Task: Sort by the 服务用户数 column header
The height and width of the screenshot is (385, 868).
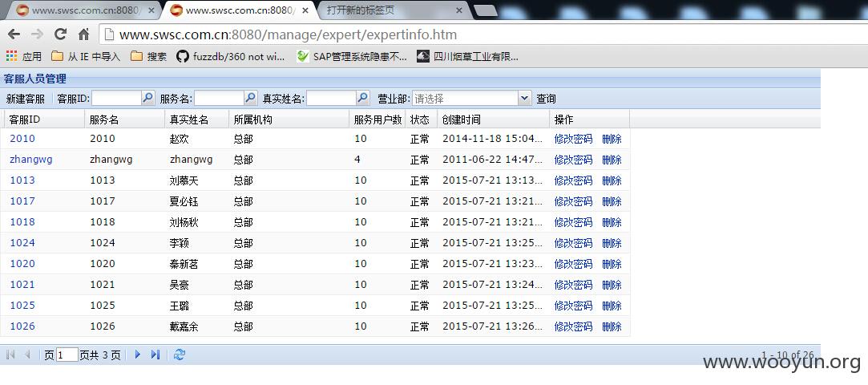Action: [x=377, y=119]
